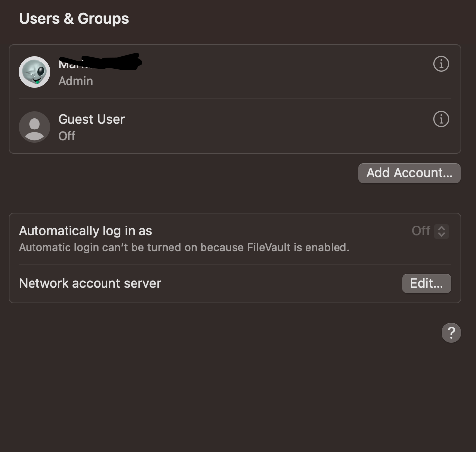This screenshot has height=452, width=476.
Task: Open Guest User details via its info circle
Action: 441,119
